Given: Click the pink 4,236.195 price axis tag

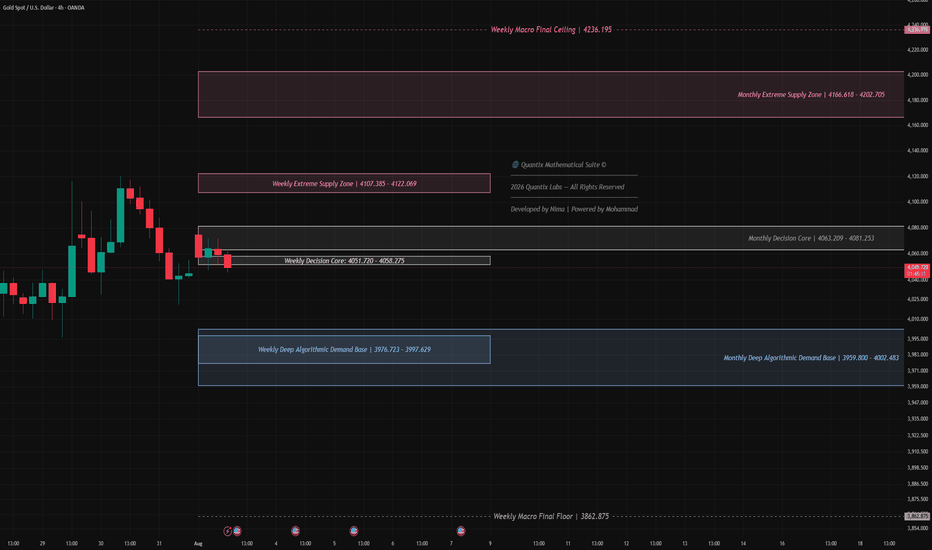Looking at the screenshot, I should [917, 30].
